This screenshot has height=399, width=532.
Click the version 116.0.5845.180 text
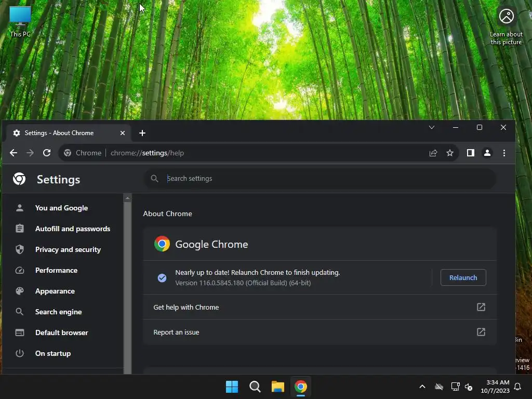click(243, 283)
